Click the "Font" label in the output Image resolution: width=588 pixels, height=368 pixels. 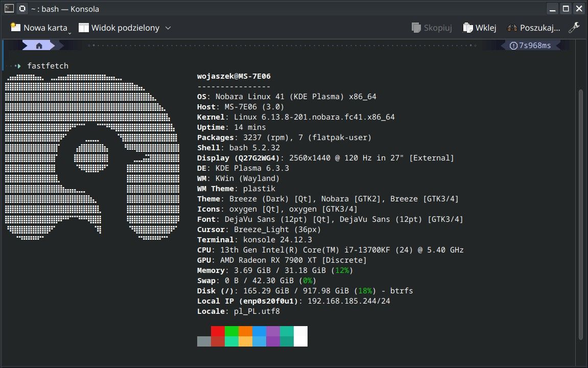[206, 219]
